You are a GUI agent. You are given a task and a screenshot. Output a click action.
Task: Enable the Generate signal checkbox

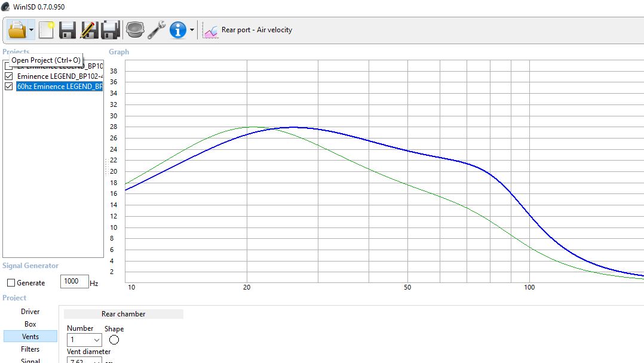tap(11, 283)
